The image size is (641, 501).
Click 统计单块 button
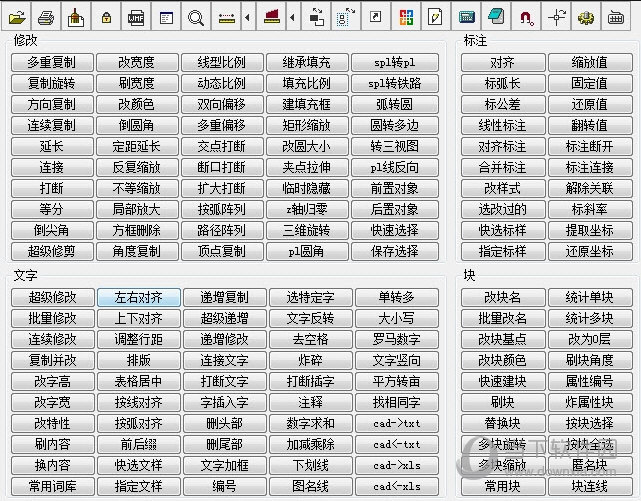point(589,297)
